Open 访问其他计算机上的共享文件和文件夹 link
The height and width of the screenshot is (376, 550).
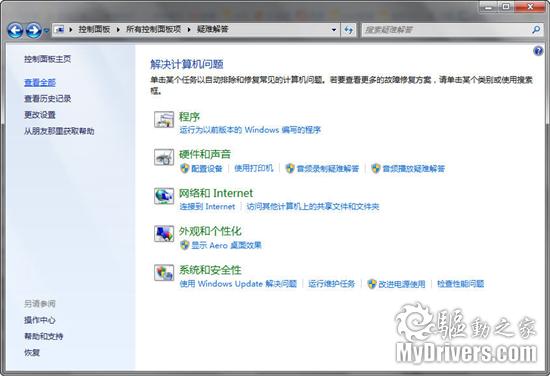pyautogui.click(x=313, y=207)
